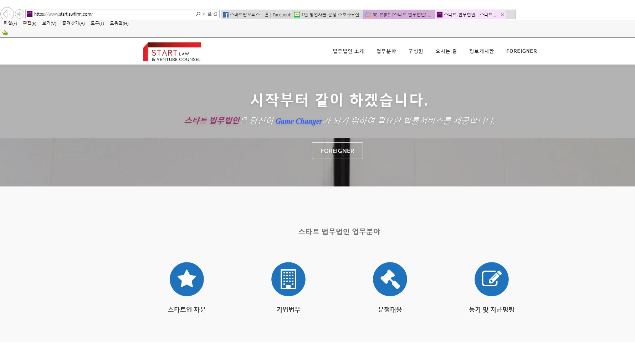Close the 스타트 법무법인 browser tab
The height and width of the screenshot is (364, 635).
coord(502,15)
